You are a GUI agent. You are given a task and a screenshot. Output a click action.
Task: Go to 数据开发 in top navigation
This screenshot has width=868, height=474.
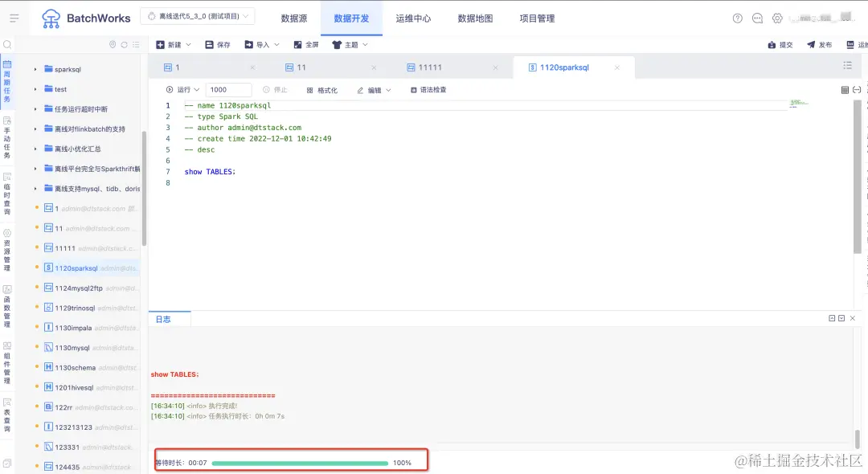click(x=351, y=18)
